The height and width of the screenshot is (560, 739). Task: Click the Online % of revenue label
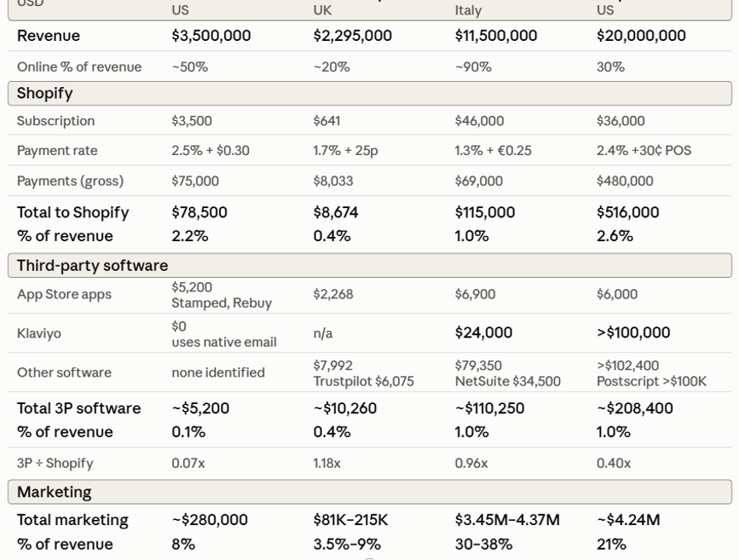[x=79, y=67]
